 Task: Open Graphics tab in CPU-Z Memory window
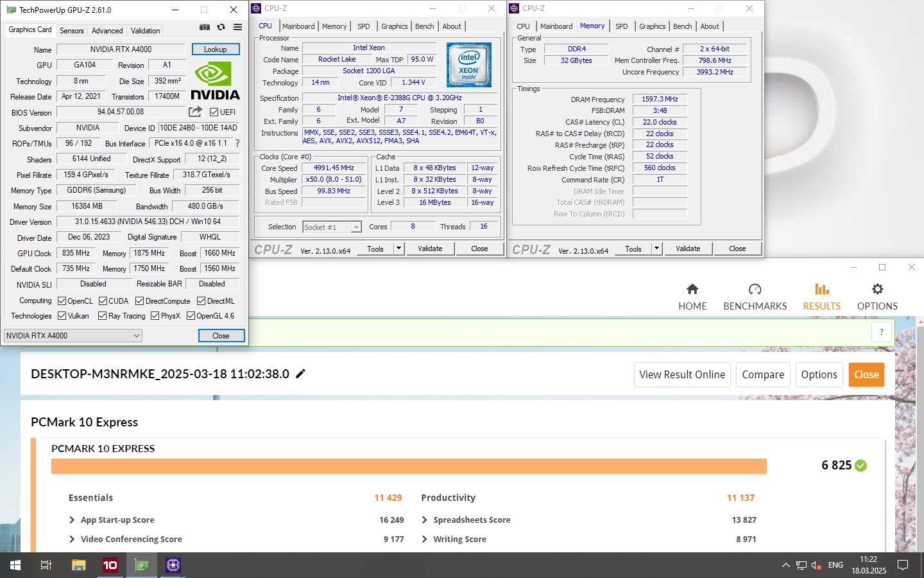point(652,26)
